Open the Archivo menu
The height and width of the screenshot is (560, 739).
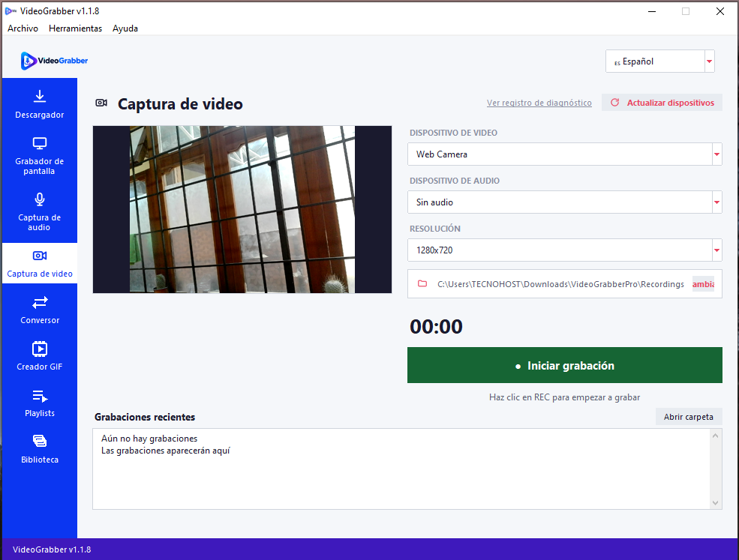(x=23, y=28)
